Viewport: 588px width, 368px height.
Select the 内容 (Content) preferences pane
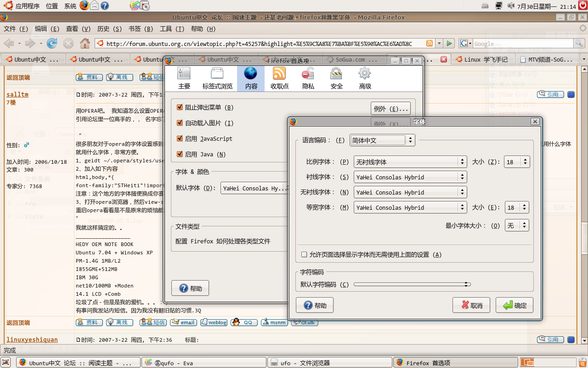coord(251,78)
